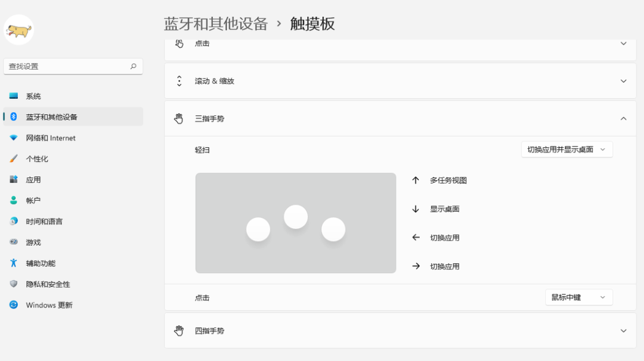Viewport: 644px width, 361px height.
Task: Open Windows 更新 settings
Action: coord(73,305)
